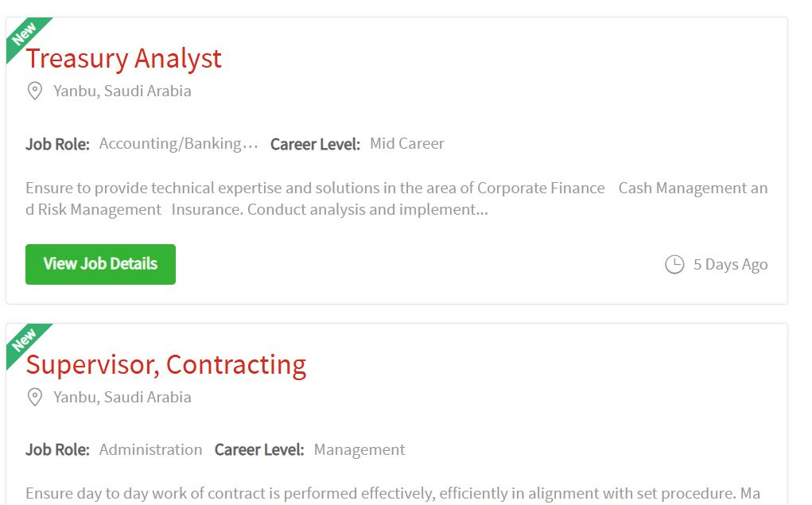Click Career Level label in Supervisor card
812x505 pixels.
pos(259,449)
